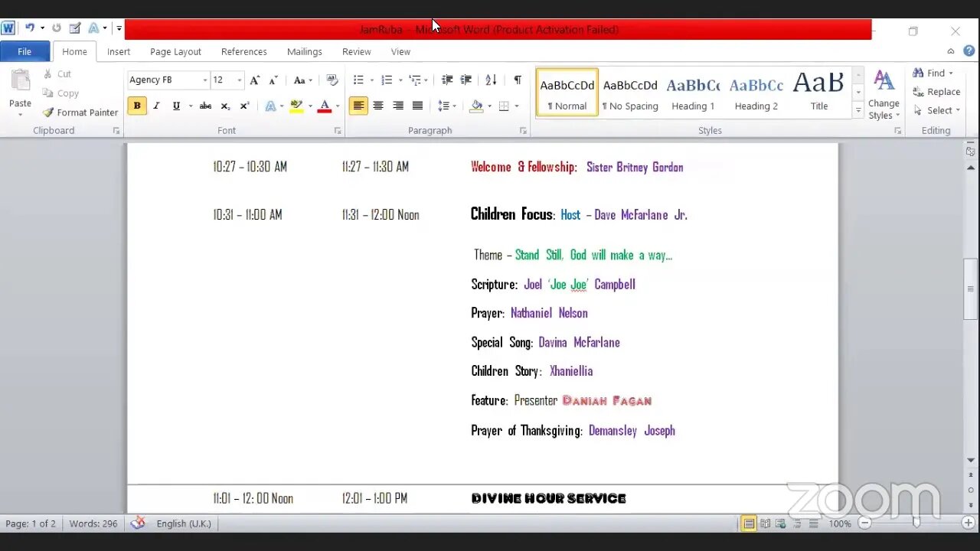Click the Words: 296 count indicator
The width and height of the screenshot is (980, 551).
click(93, 523)
